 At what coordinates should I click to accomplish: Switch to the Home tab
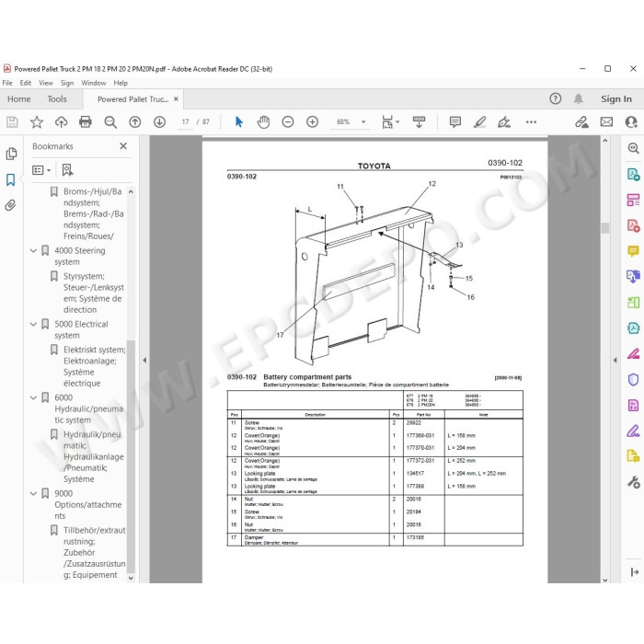point(19,99)
